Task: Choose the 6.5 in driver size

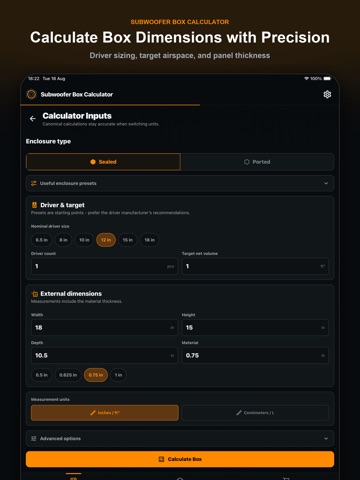Action: pyautogui.click(x=42, y=240)
